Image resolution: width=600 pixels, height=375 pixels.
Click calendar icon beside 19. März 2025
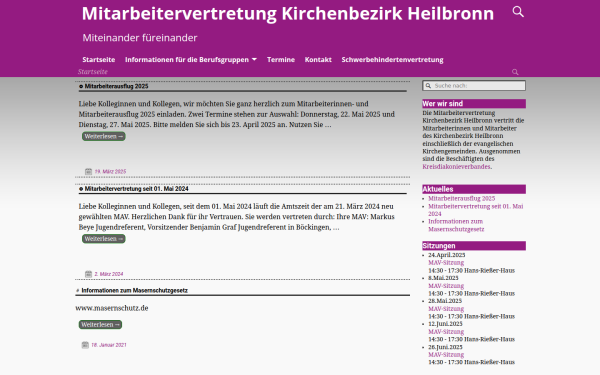point(88,171)
